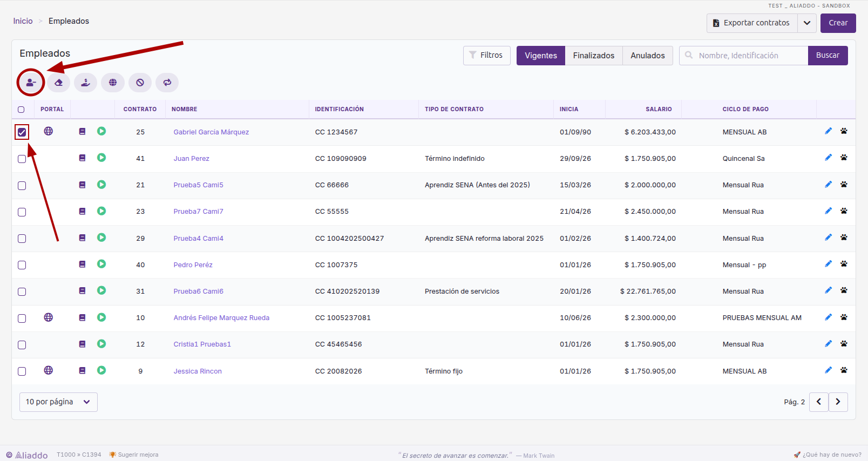Click the Nombre, Identificación search field
Image resolution: width=868 pixels, height=461 pixels.
744,56
